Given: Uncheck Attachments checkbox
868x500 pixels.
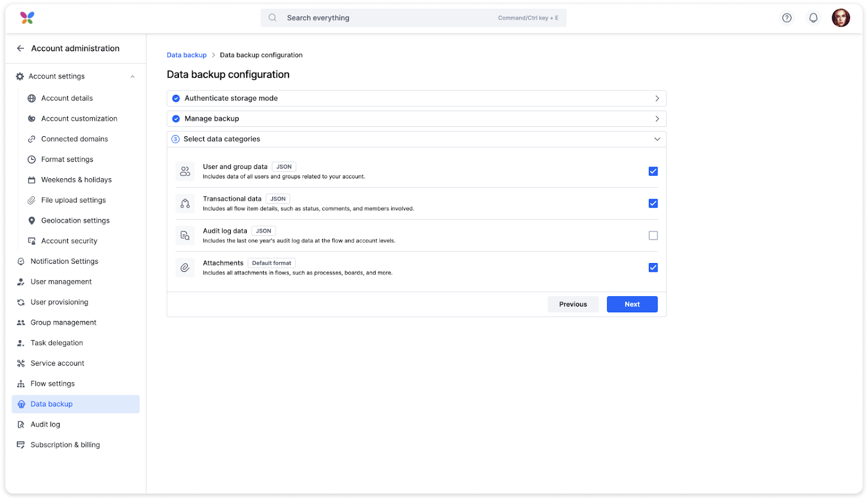Looking at the screenshot, I should click(653, 267).
